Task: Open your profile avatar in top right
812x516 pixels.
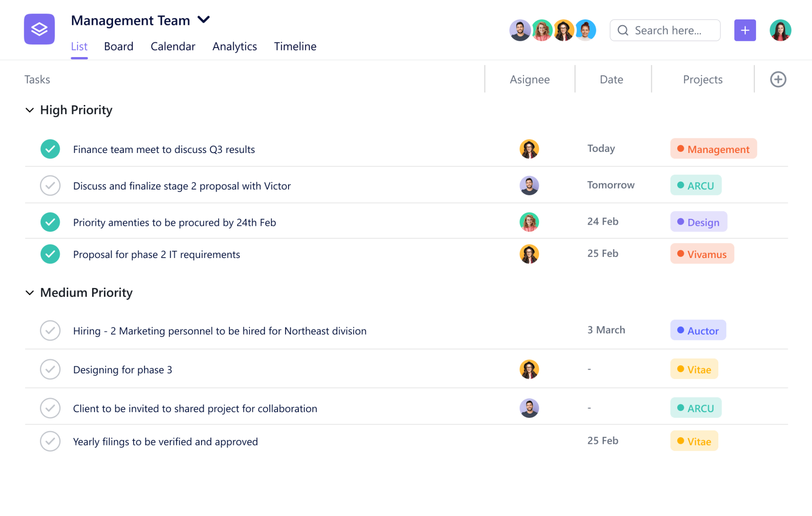Action: tap(780, 30)
